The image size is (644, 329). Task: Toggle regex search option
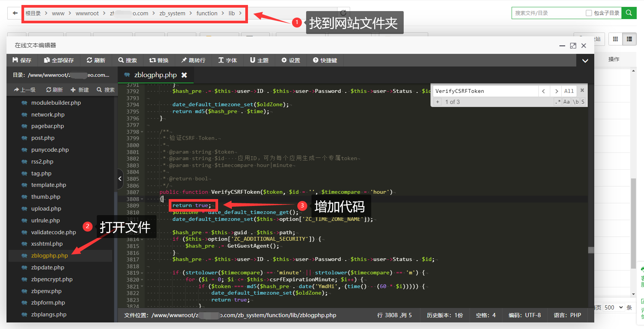pos(558,102)
